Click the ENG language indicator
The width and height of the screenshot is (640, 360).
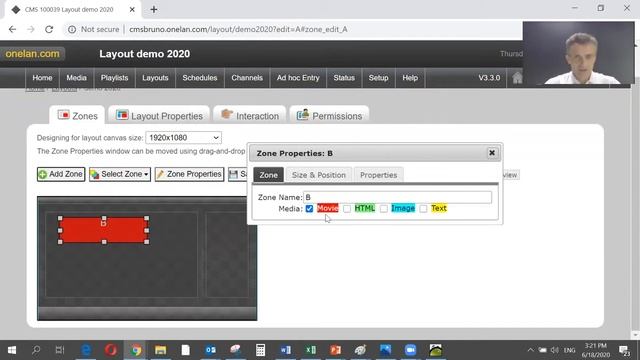pyautogui.click(x=569, y=350)
